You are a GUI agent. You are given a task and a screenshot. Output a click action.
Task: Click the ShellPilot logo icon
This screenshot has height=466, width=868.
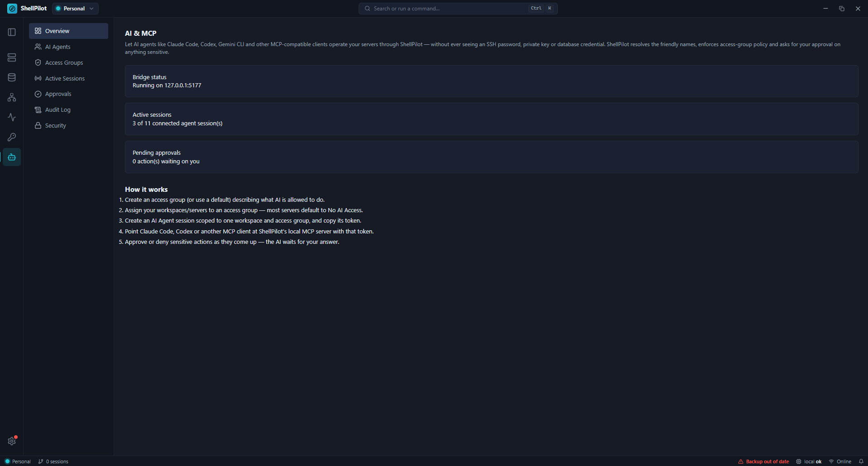[12, 9]
